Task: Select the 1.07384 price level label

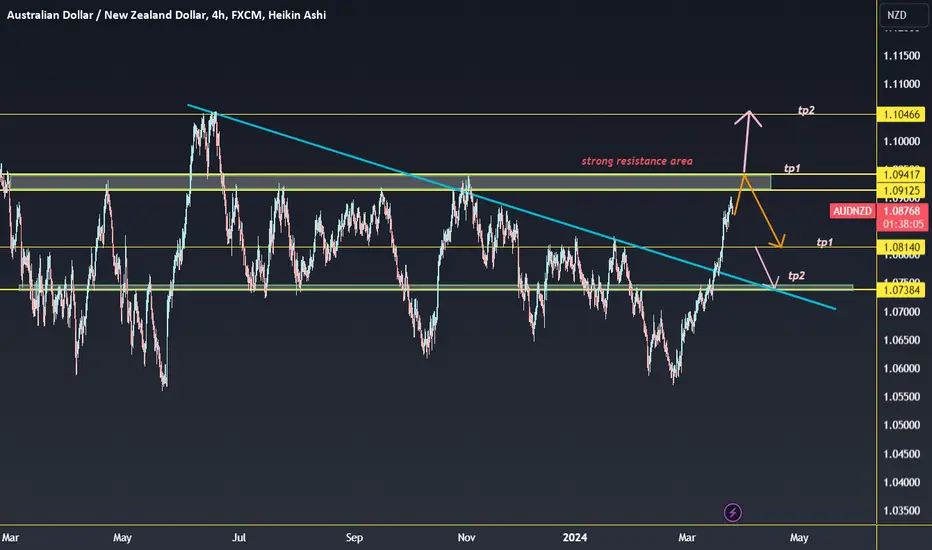Action: click(x=901, y=290)
